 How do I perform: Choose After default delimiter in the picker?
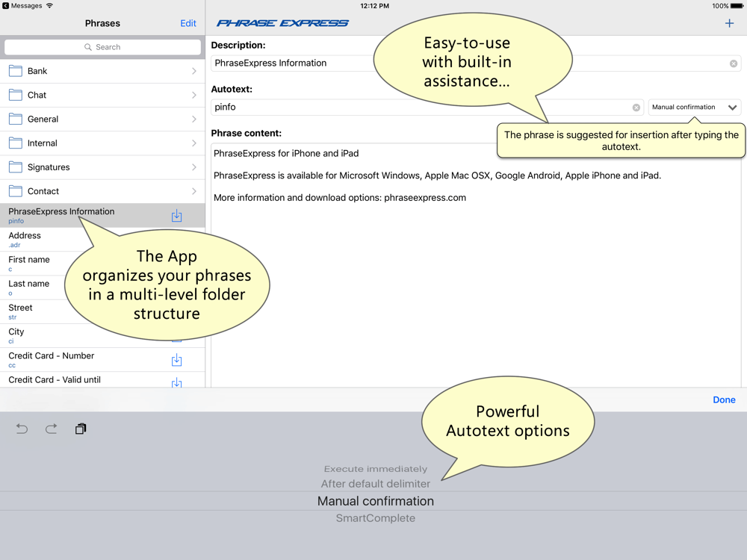tap(376, 484)
